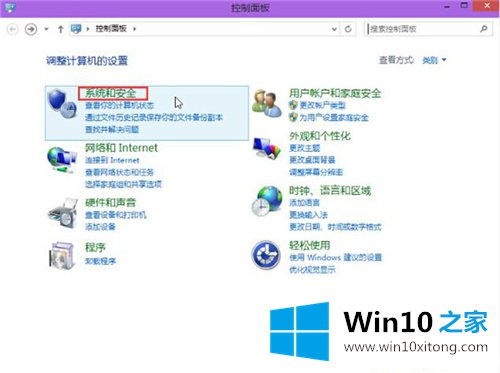The image size is (500, 373).
Task: Click the Control Panel address bar icon
Action: tap(76, 29)
